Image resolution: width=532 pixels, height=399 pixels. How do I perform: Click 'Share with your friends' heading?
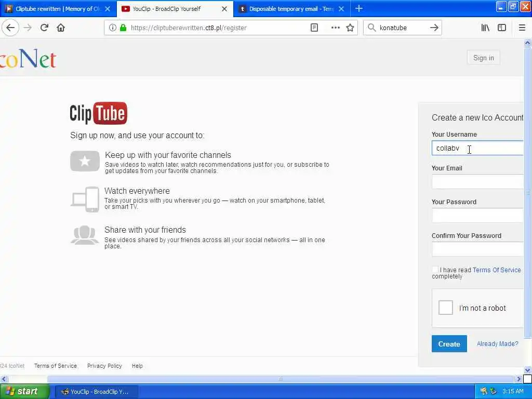coord(145,230)
